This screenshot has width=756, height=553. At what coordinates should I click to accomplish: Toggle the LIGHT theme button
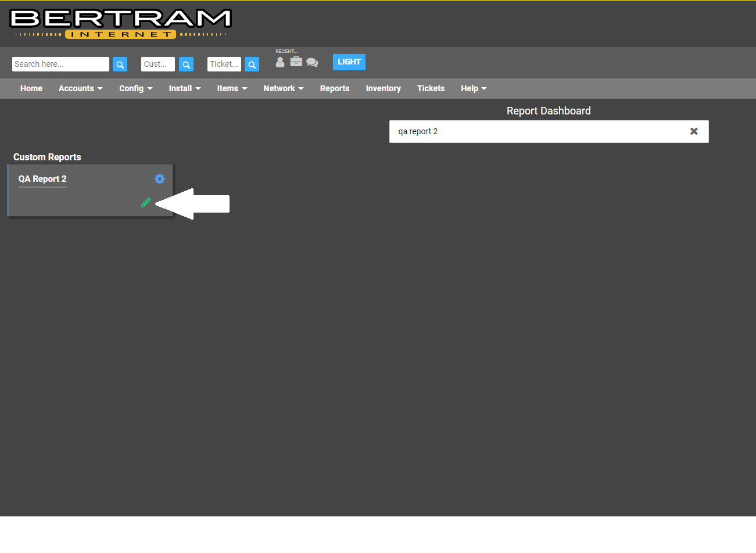[x=349, y=62]
